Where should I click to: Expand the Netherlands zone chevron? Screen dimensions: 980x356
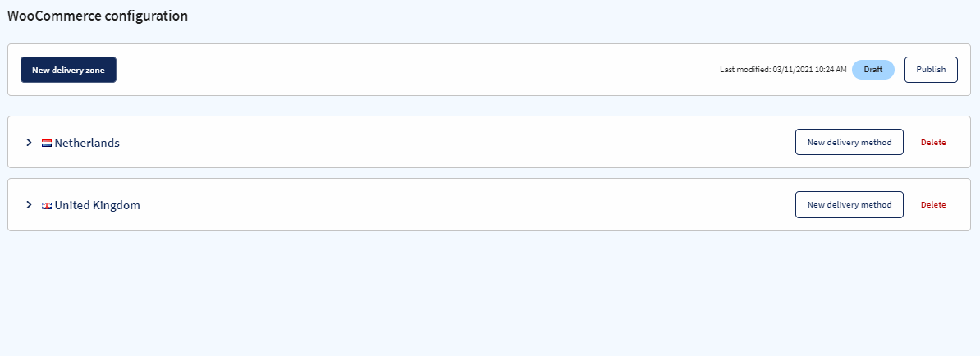29,143
